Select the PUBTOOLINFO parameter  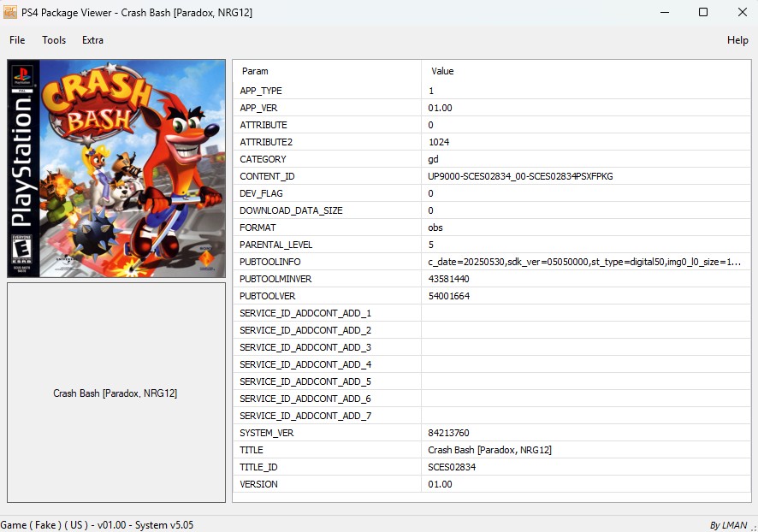[x=269, y=262]
